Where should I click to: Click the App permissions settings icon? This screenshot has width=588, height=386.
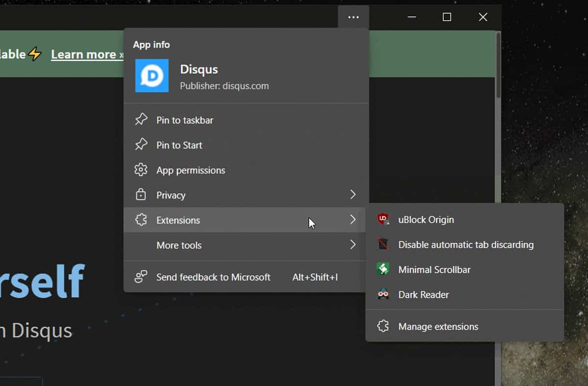pos(141,170)
